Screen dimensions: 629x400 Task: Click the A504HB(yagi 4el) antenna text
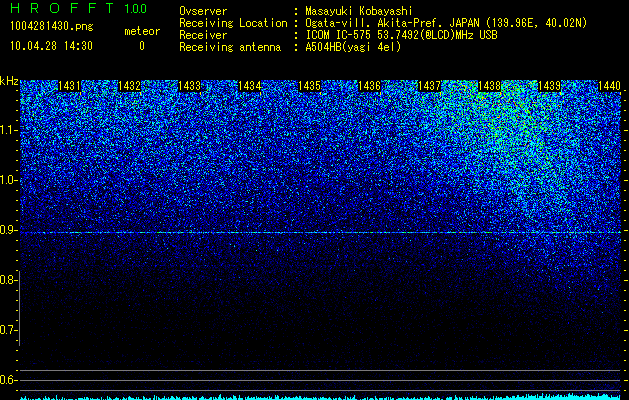353,47
